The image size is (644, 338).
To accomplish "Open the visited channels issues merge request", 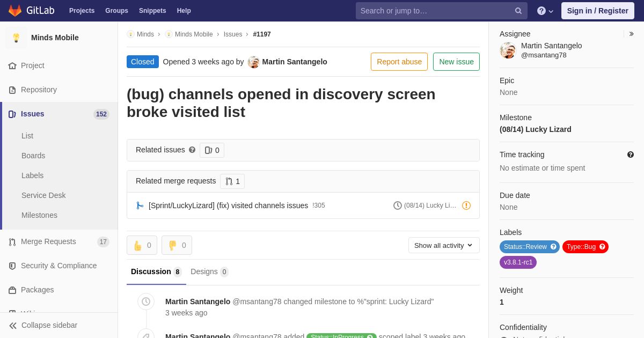I will coord(228,205).
